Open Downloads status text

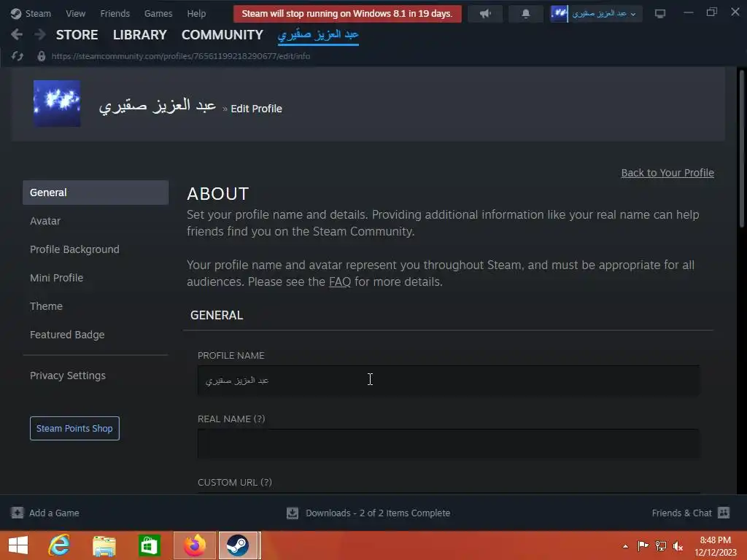(378, 513)
